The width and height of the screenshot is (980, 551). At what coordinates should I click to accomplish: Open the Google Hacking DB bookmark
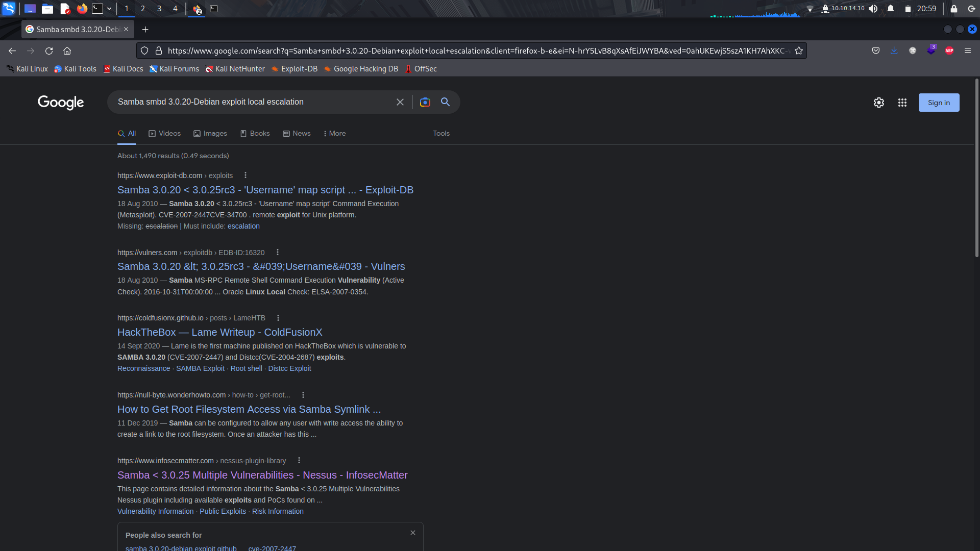coord(361,69)
